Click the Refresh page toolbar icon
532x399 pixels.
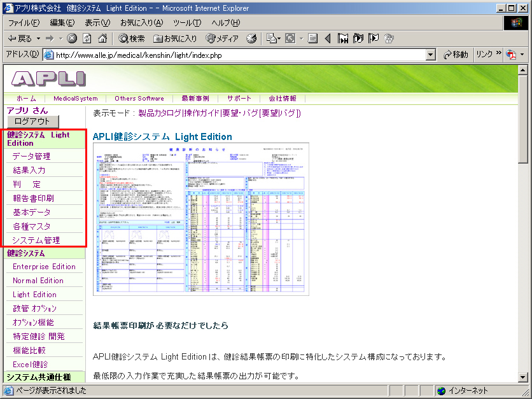[x=87, y=39]
